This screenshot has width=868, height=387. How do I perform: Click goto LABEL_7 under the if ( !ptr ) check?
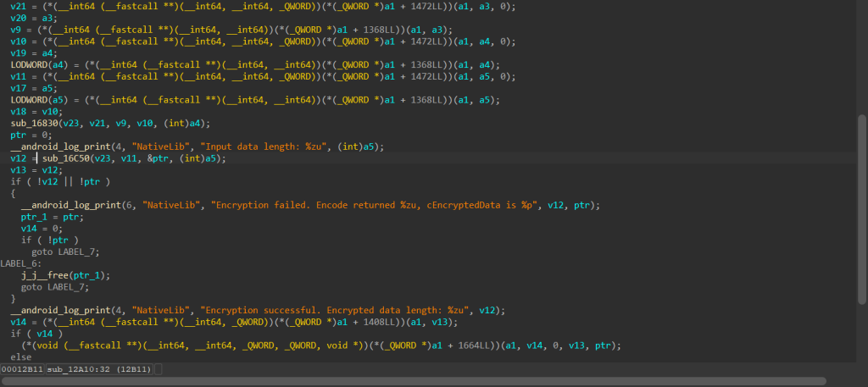(x=65, y=252)
